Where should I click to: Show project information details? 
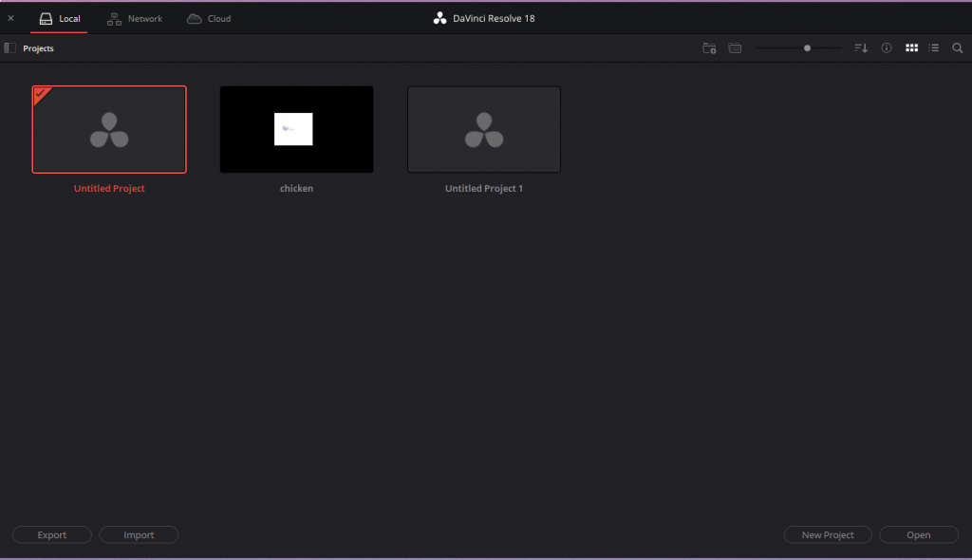click(x=887, y=47)
